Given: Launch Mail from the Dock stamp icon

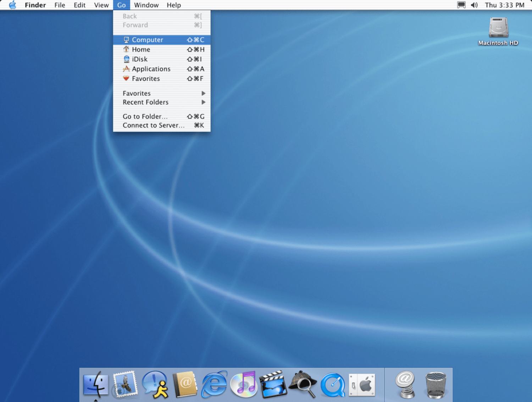Looking at the screenshot, I should [x=125, y=385].
